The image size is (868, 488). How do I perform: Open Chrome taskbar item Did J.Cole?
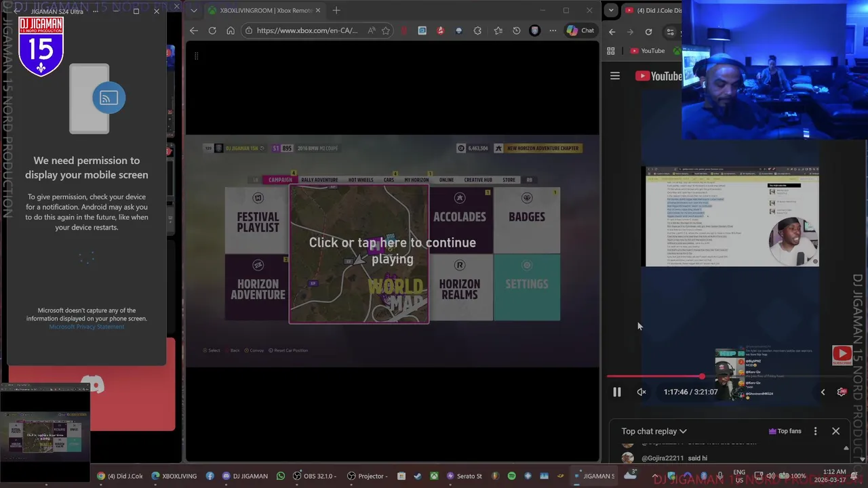(121, 476)
